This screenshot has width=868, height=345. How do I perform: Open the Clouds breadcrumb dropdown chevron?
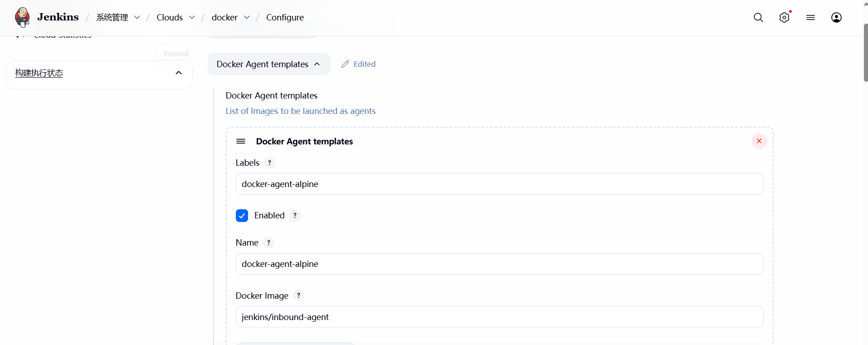[x=192, y=17]
